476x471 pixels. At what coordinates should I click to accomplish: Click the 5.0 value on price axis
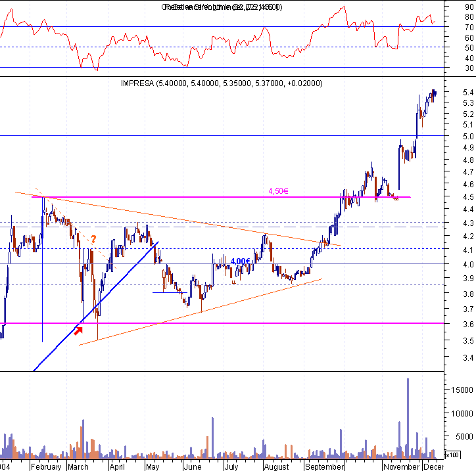pos(468,137)
